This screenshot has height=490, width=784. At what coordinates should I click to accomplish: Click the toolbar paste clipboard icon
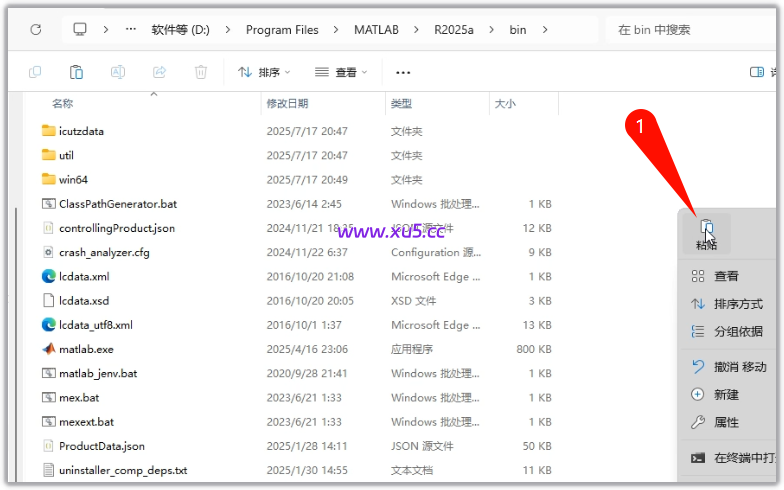pyautogui.click(x=76, y=72)
